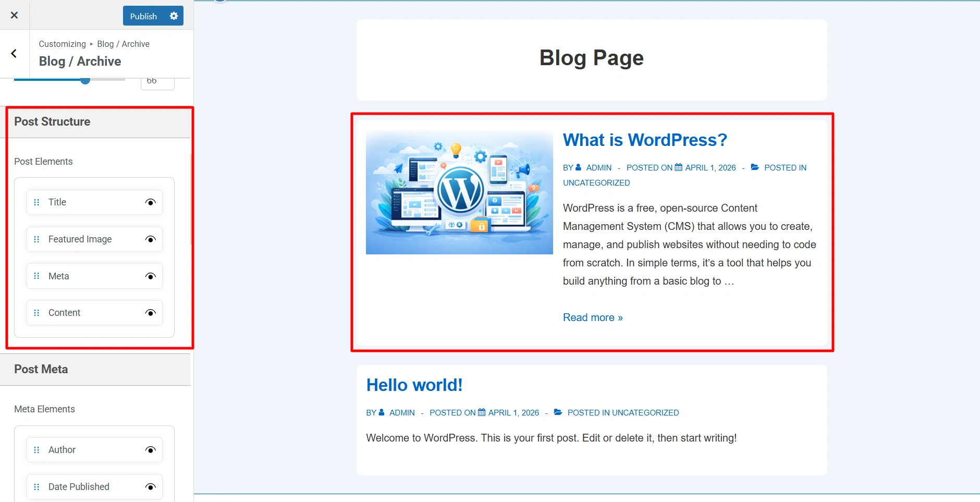Click April 1, 2026 date on Hello world post
Screen dimensions: 980x502
513,413
